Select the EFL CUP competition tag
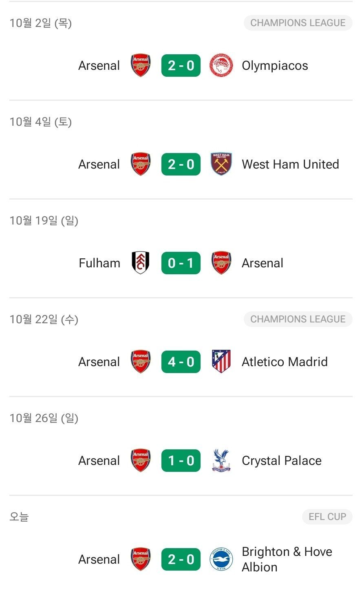The image size is (364, 591). 327,517
